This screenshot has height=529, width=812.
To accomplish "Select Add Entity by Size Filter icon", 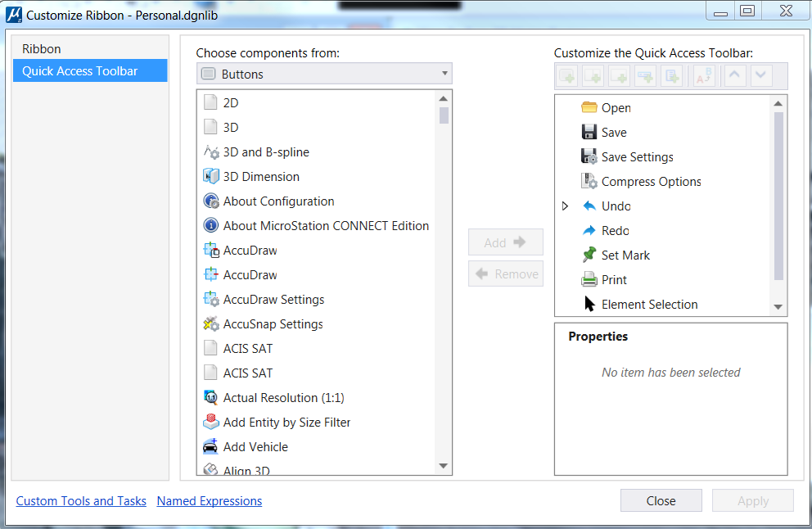I will (x=210, y=423).
